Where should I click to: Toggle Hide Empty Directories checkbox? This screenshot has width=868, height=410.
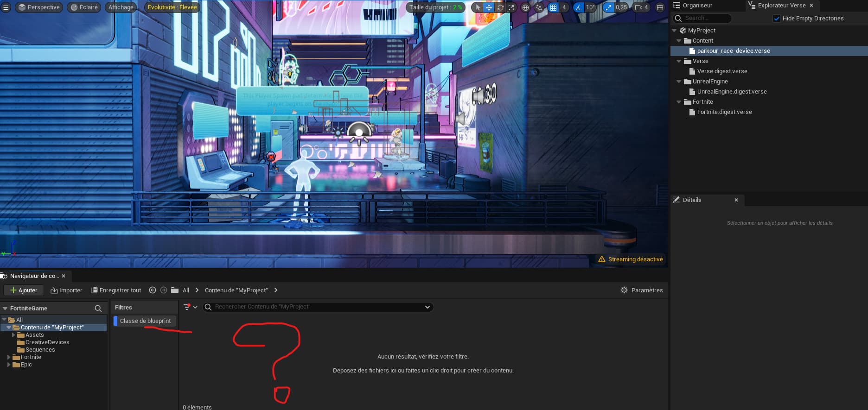tap(777, 19)
